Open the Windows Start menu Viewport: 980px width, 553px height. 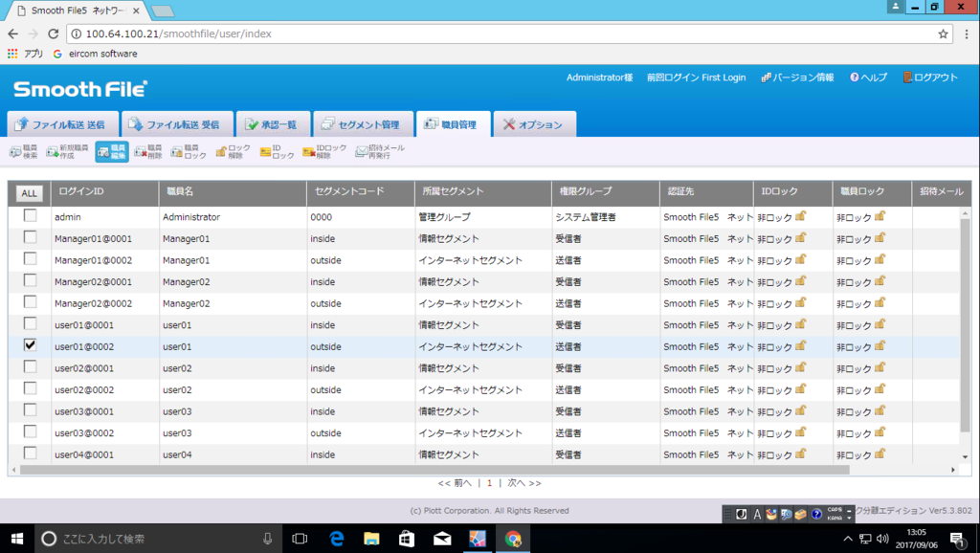pyautogui.click(x=17, y=539)
